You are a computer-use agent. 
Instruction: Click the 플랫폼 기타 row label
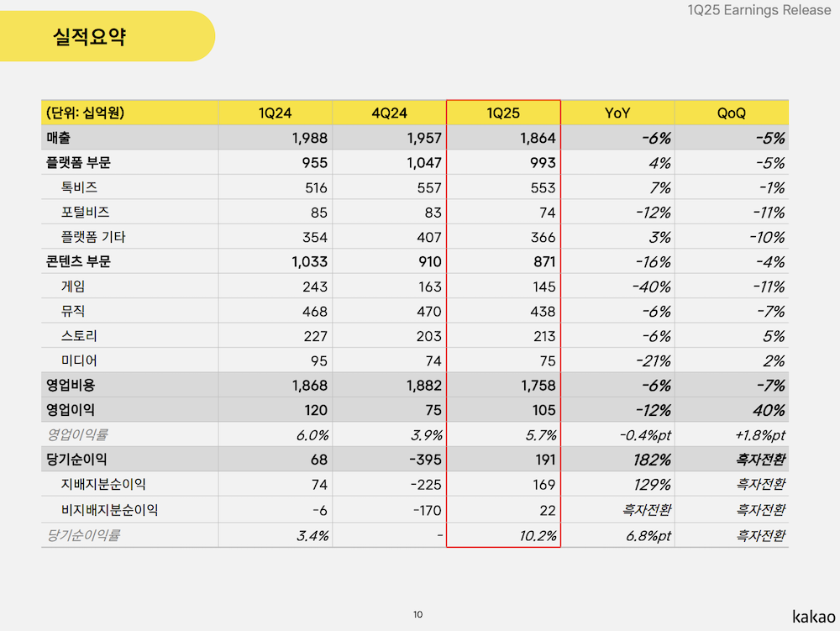(93, 237)
